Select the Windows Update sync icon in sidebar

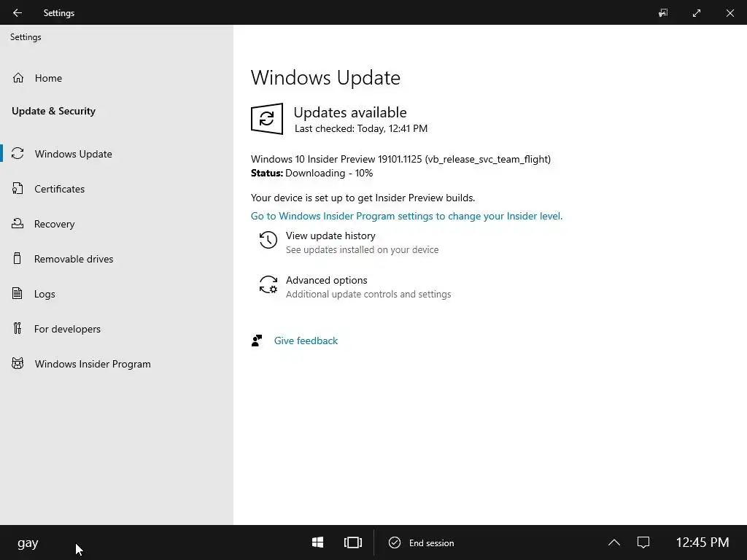(18, 153)
